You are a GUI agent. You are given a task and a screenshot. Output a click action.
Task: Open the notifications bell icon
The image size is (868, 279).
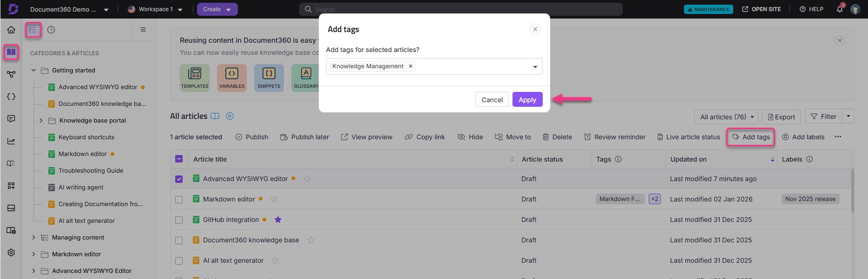(x=840, y=9)
